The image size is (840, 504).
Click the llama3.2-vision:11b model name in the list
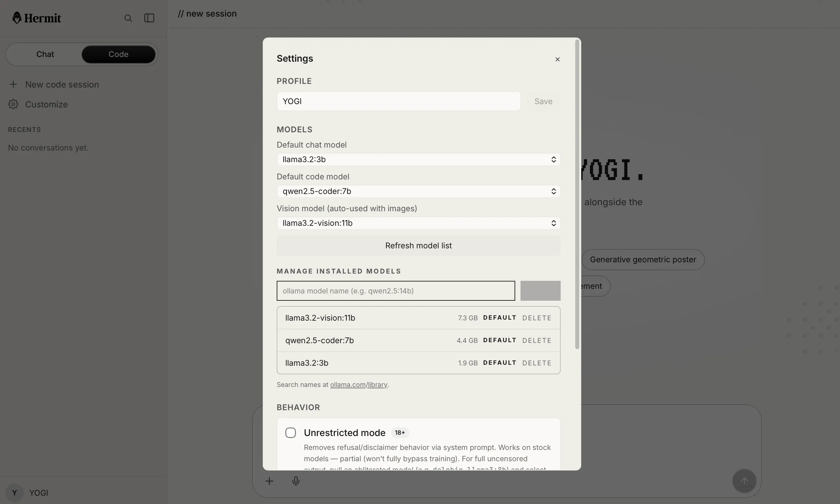point(320,318)
